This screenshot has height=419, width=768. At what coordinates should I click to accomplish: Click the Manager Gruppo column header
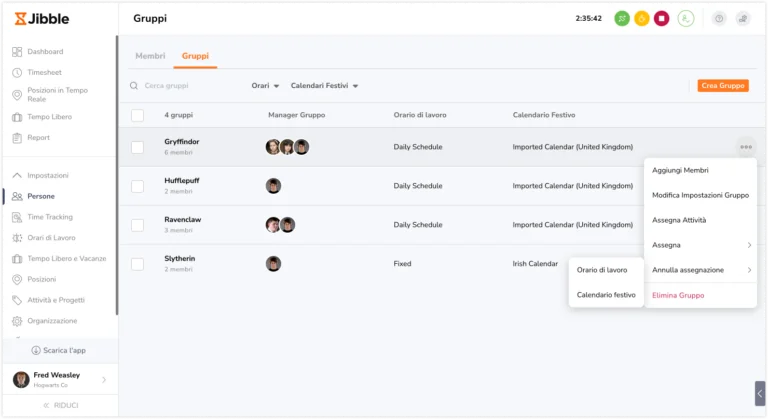296,115
